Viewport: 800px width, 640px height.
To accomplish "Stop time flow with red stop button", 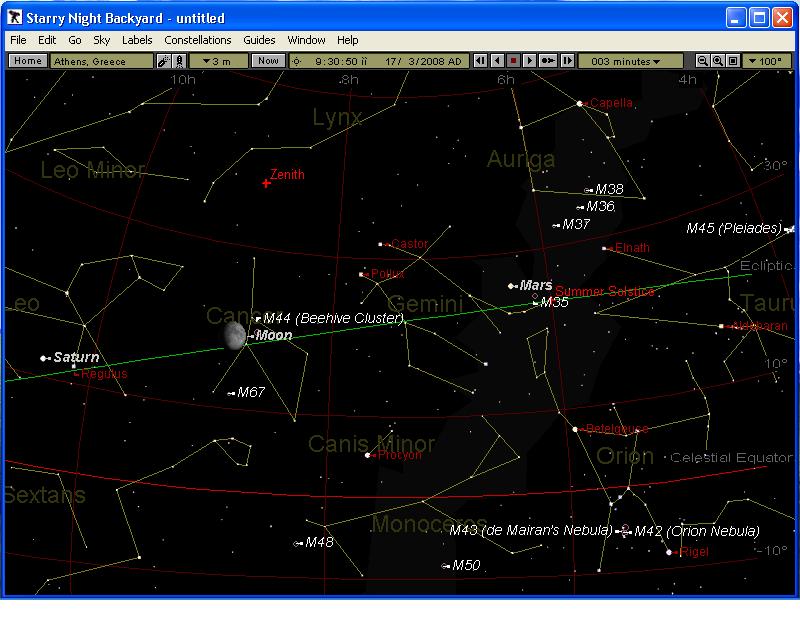I will [514, 61].
